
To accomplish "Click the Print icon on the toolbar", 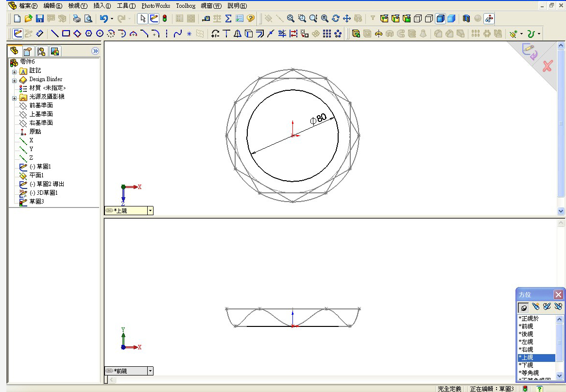I will (77, 18).
